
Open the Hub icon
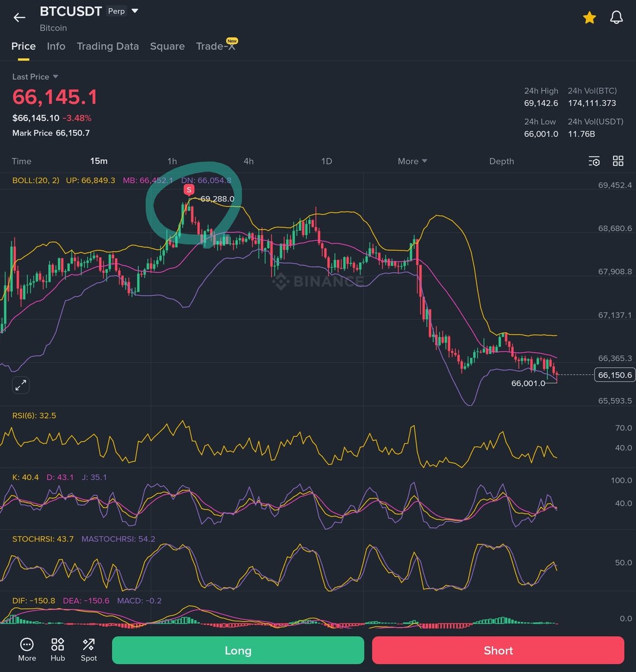[x=58, y=650]
